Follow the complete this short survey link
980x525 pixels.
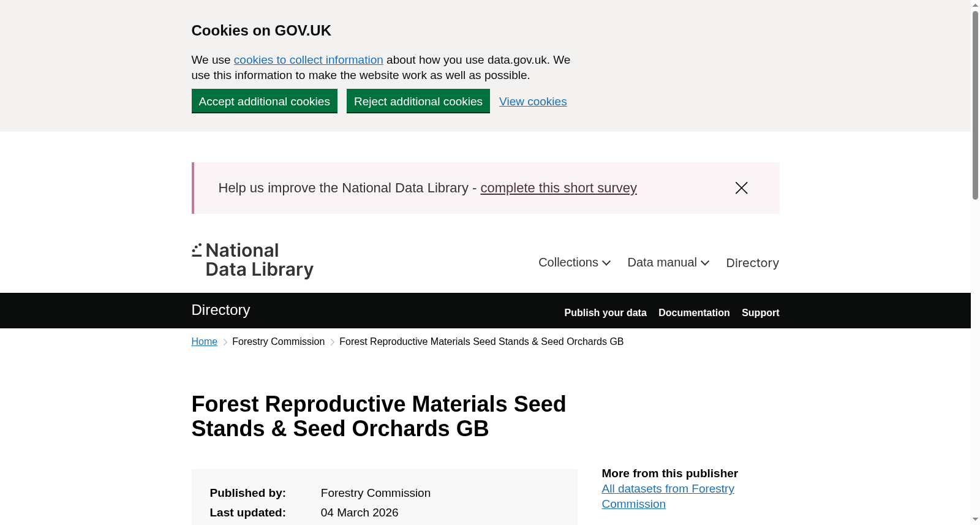pos(559,188)
